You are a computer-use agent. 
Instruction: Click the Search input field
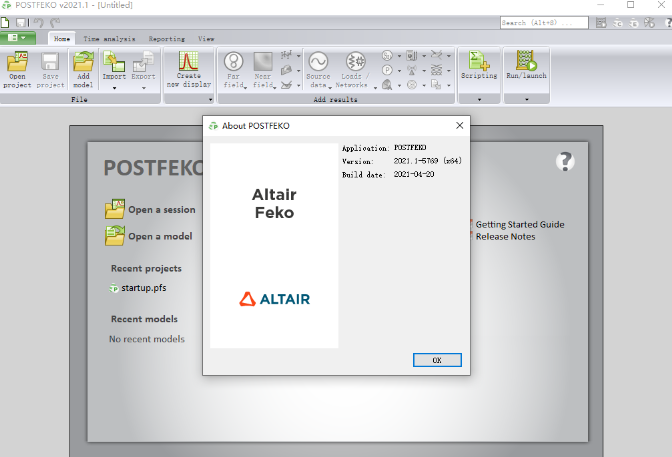pos(542,22)
